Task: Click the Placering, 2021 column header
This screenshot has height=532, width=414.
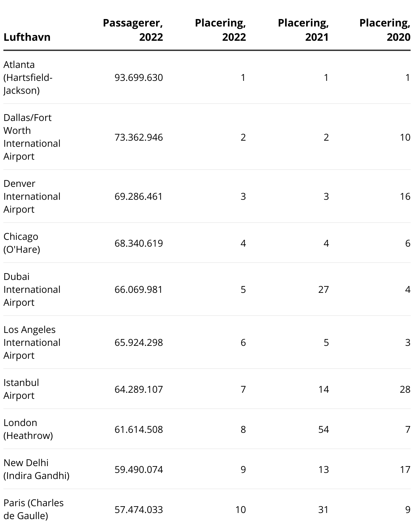Action: [303, 30]
